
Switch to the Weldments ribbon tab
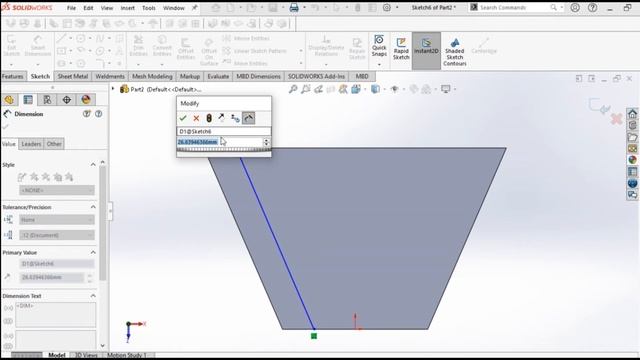[x=110, y=76]
